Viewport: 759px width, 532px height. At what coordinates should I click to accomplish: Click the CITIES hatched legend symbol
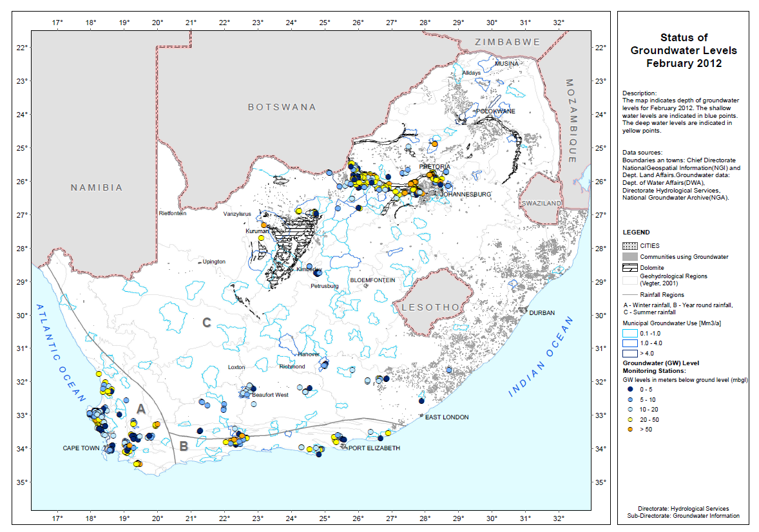pos(629,246)
